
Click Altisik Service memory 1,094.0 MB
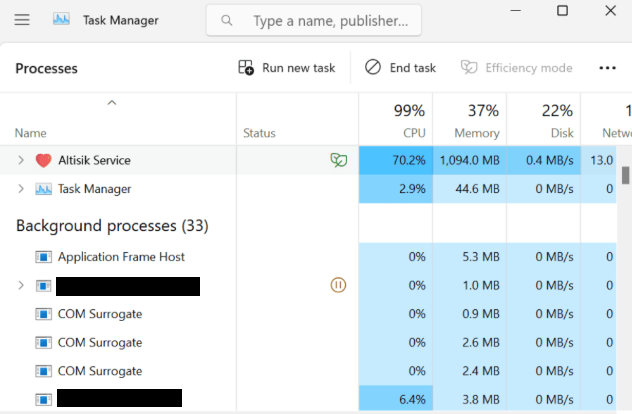pos(470,160)
